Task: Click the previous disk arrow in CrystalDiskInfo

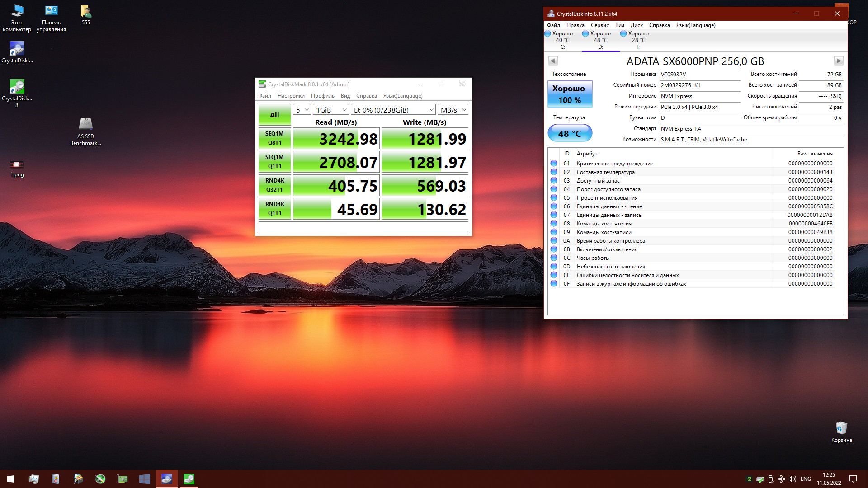Action: 552,61
